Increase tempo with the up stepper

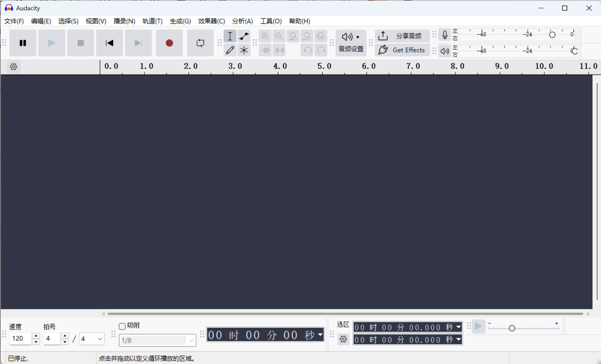36,336
